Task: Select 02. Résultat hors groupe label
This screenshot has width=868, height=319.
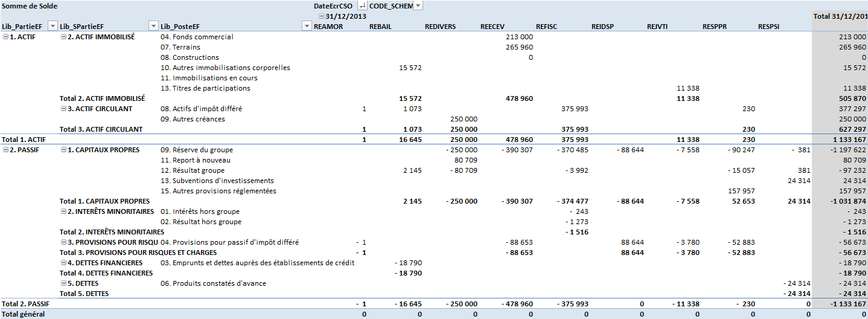Action: click(x=201, y=222)
